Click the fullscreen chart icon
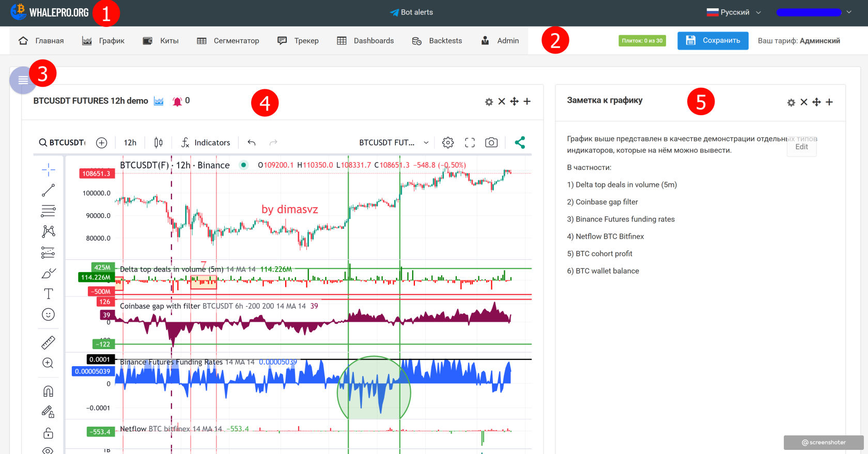The height and width of the screenshot is (454, 868). (x=470, y=143)
